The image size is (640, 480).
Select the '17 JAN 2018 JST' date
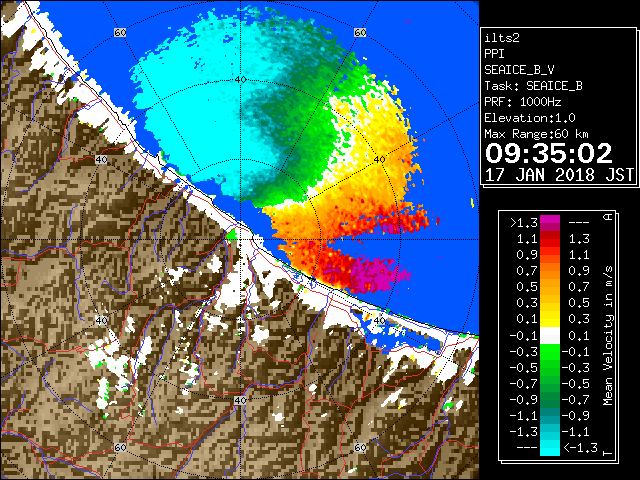pyautogui.click(x=559, y=175)
